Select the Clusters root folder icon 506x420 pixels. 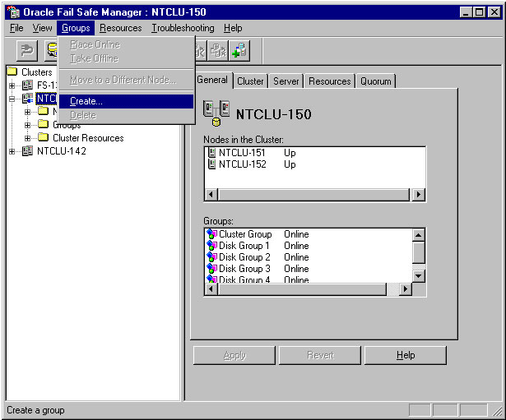tap(12, 72)
